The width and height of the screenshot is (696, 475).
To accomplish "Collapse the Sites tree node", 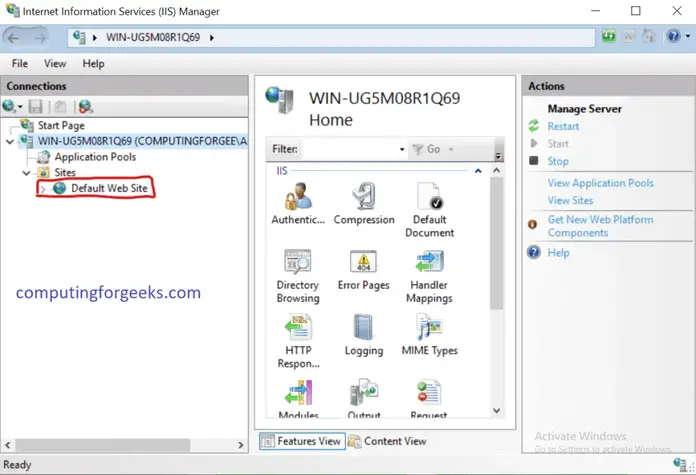I will [26, 173].
